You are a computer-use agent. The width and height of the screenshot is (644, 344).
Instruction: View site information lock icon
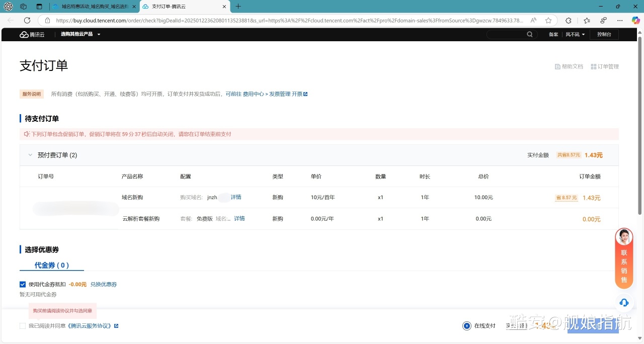47,21
